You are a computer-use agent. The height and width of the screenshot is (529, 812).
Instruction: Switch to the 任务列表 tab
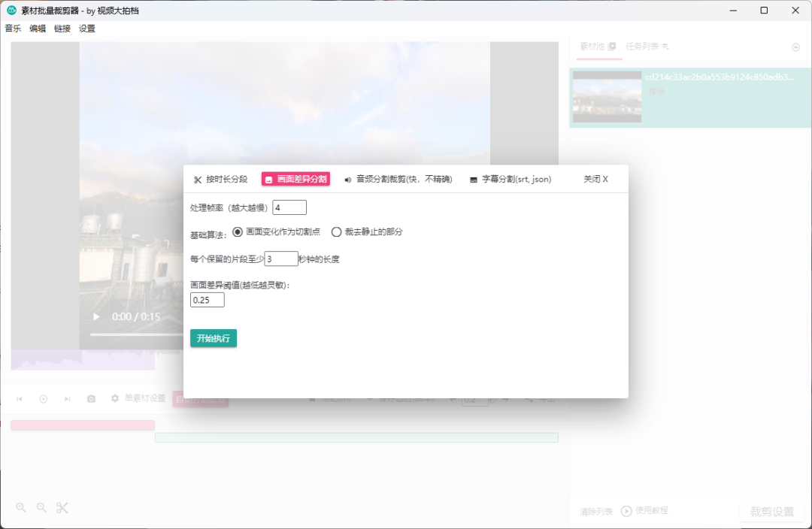(647, 47)
